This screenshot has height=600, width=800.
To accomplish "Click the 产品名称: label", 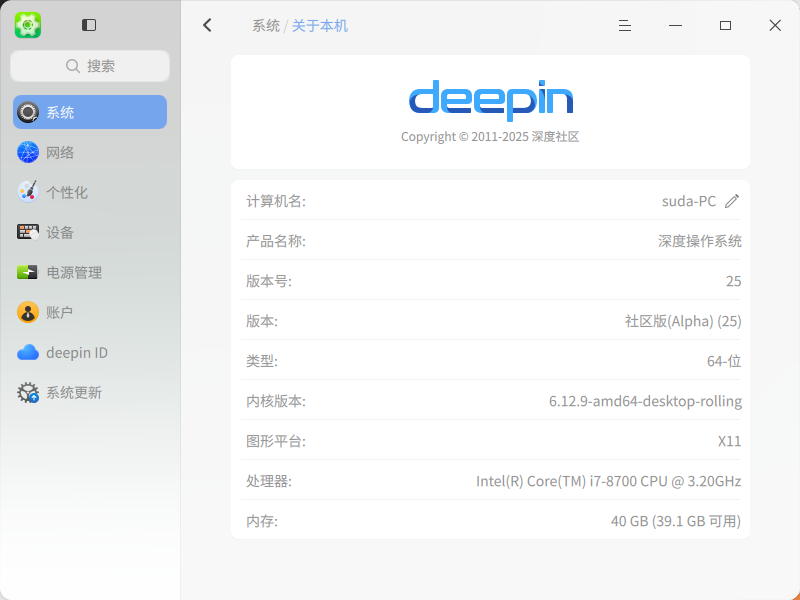I will (x=276, y=241).
